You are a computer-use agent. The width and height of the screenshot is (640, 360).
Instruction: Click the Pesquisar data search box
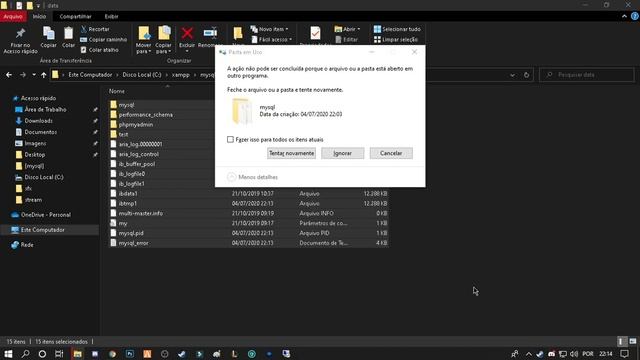pyautogui.click(x=587, y=75)
